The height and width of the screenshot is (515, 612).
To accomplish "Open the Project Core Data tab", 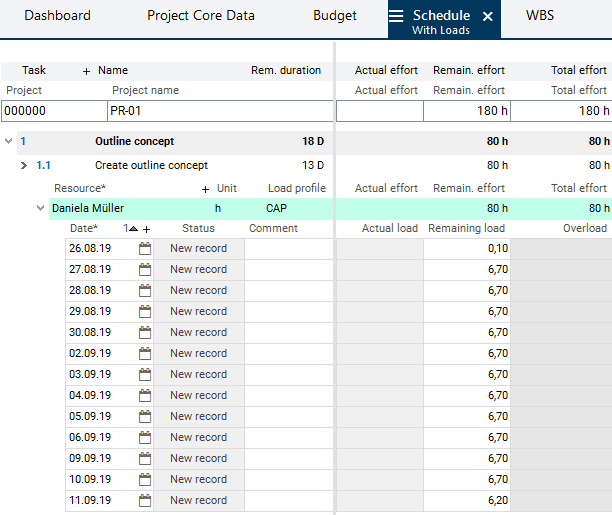I will [201, 16].
